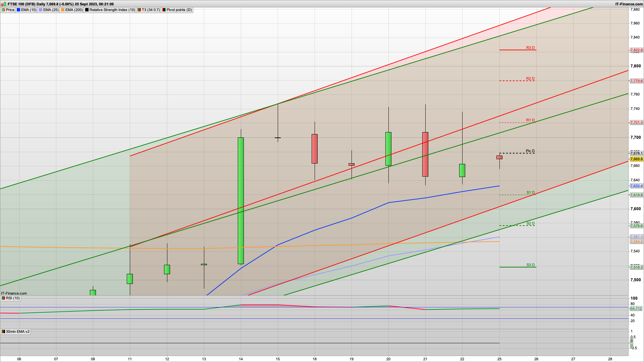The height and width of the screenshot is (362, 644).
Task: Click the 7,576.6 S2 price tag
Action: pos(636,226)
